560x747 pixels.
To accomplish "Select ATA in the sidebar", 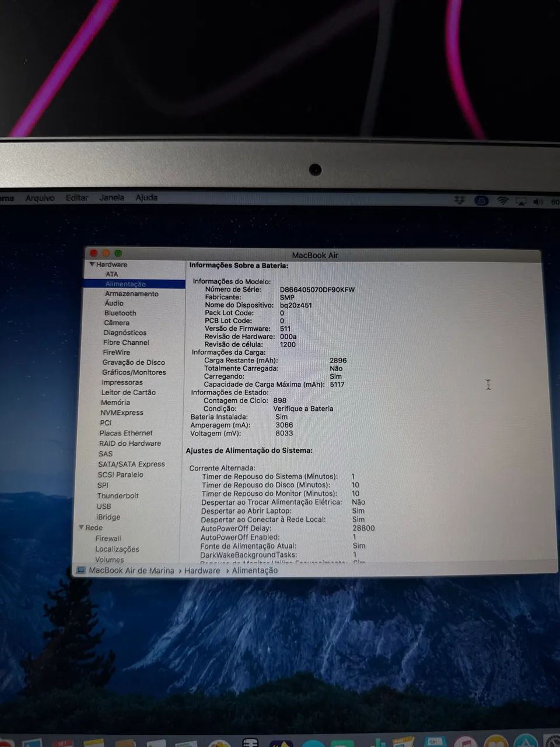I will point(111,274).
